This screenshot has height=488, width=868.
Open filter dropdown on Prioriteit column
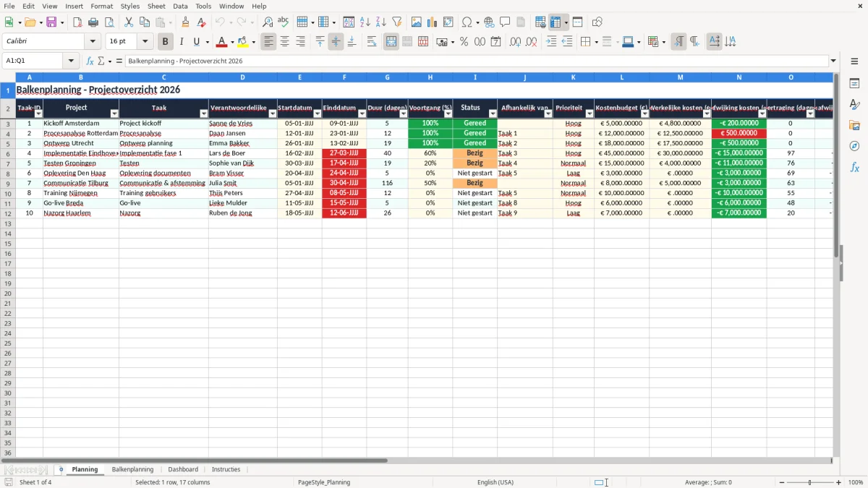(589, 114)
